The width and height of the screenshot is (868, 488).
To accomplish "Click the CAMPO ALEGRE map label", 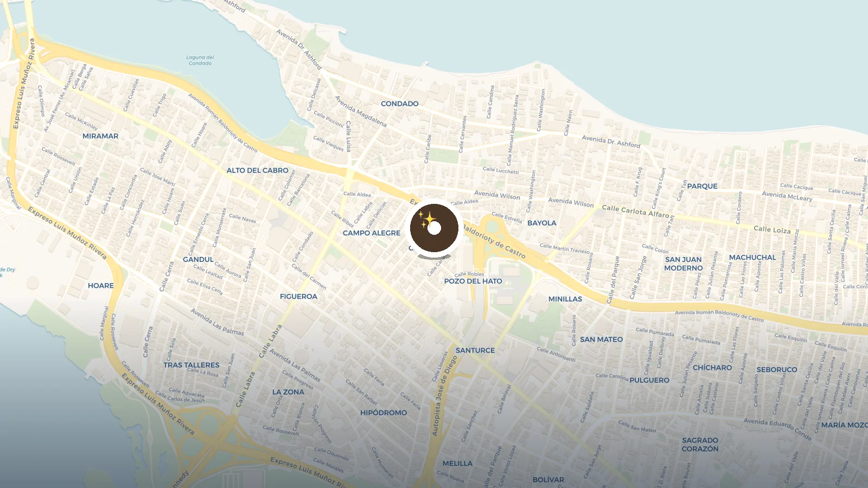I will coord(372,233).
